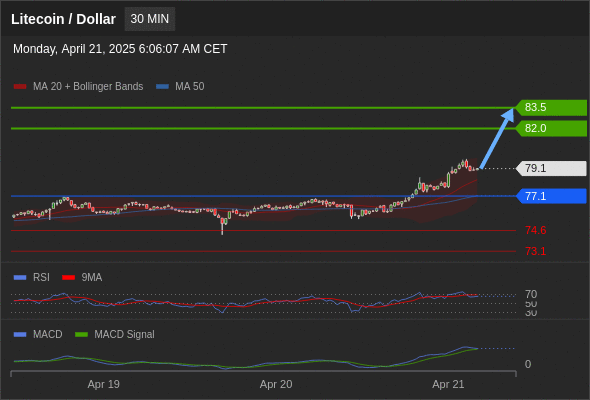Toggle the MACD legend entry
This screenshot has height=400, width=590.
(38, 335)
